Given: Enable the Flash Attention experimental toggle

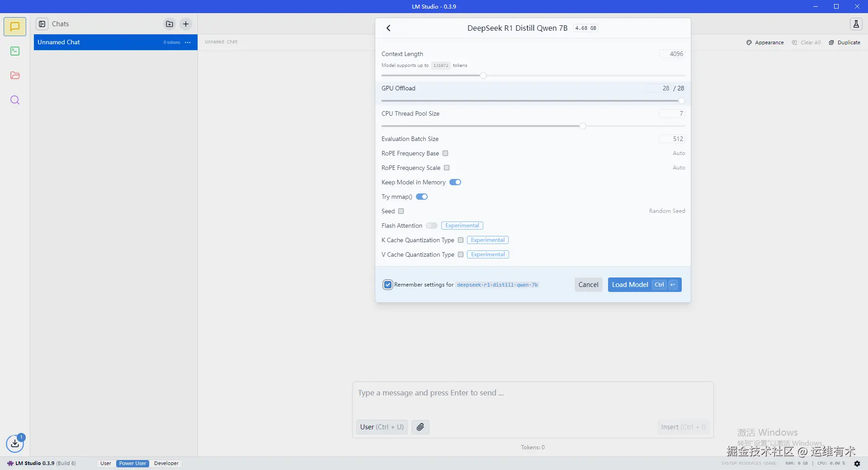Looking at the screenshot, I should click(432, 226).
